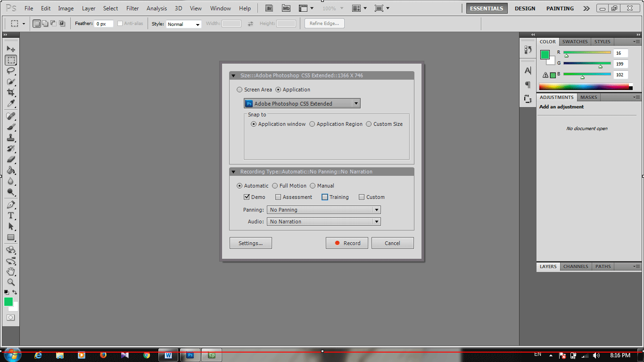
Task: Open the Style dropdown in options bar
Action: click(x=184, y=24)
